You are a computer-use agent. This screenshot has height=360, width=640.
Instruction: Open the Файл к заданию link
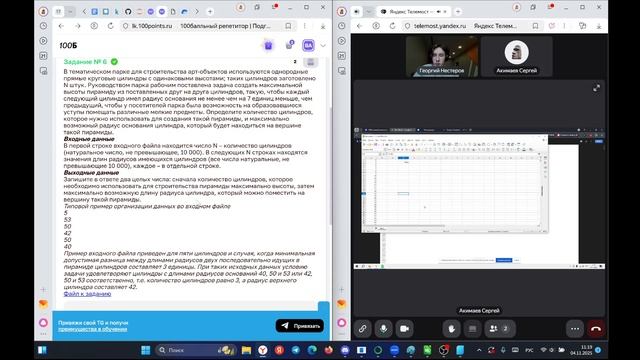(87, 293)
